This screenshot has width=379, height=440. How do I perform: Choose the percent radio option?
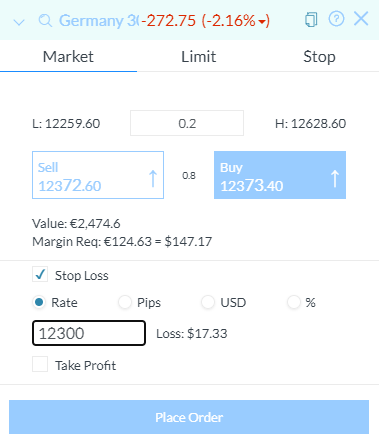(x=294, y=302)
